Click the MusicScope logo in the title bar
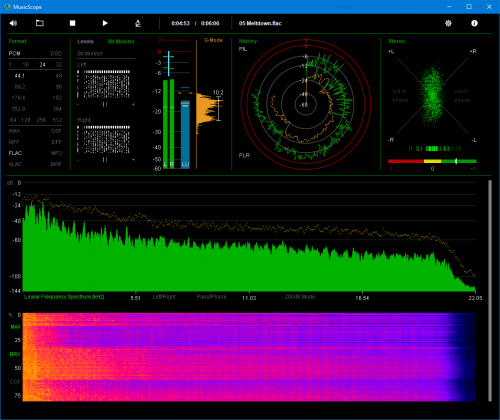 (x=7, y=7)
